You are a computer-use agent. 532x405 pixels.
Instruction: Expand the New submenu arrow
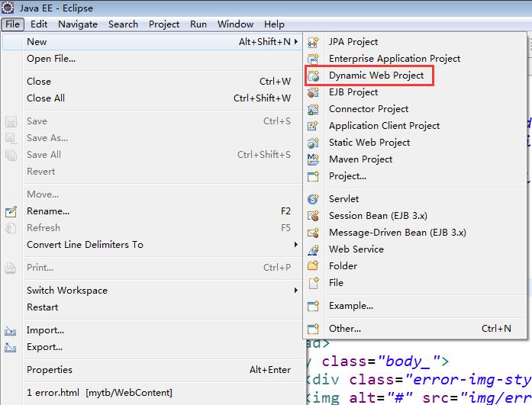click(296, 42)
